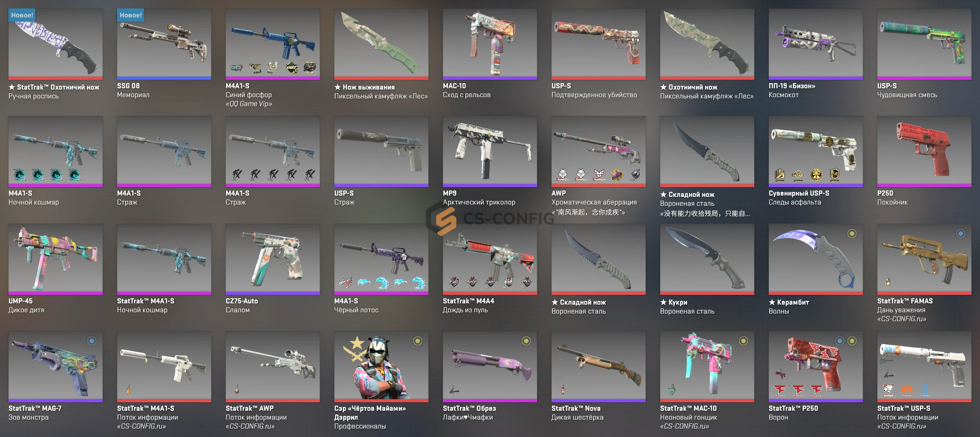Click the "Новое!" badge on Охотничий нож
This screenshot has height=437, width=980.
22,15
